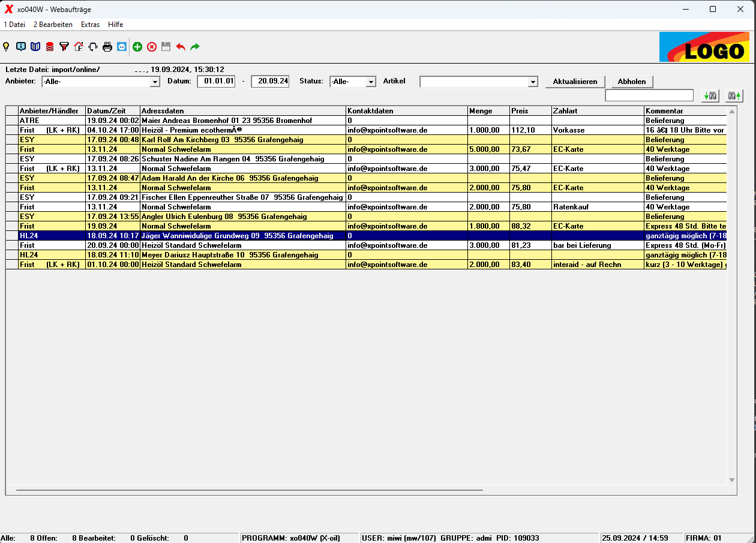Click the printer icon in toolbar
Screen dimensions: 756x543
107,47
